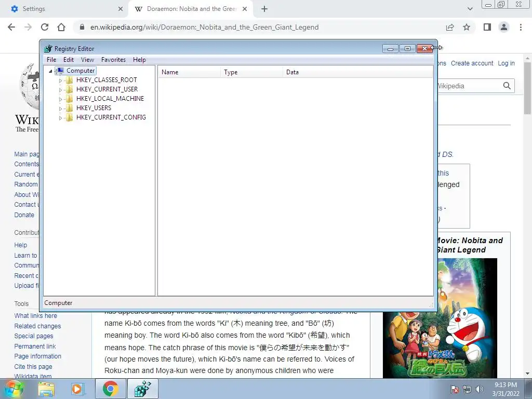
Task: Open Chrome three-dot menu
Action: coord(521,27)
